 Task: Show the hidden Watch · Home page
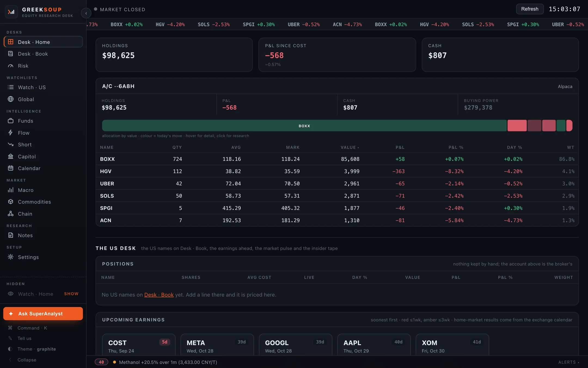[71, 294]
